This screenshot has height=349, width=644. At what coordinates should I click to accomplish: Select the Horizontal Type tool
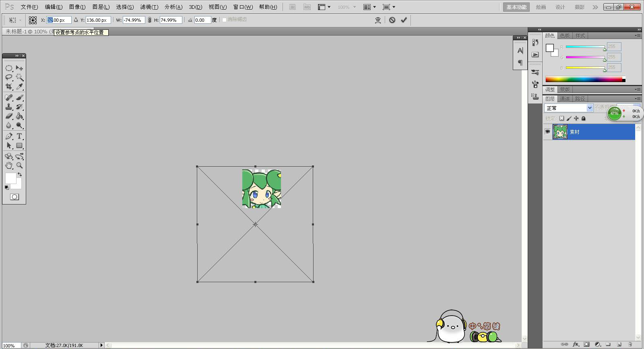tap(19, 136)
